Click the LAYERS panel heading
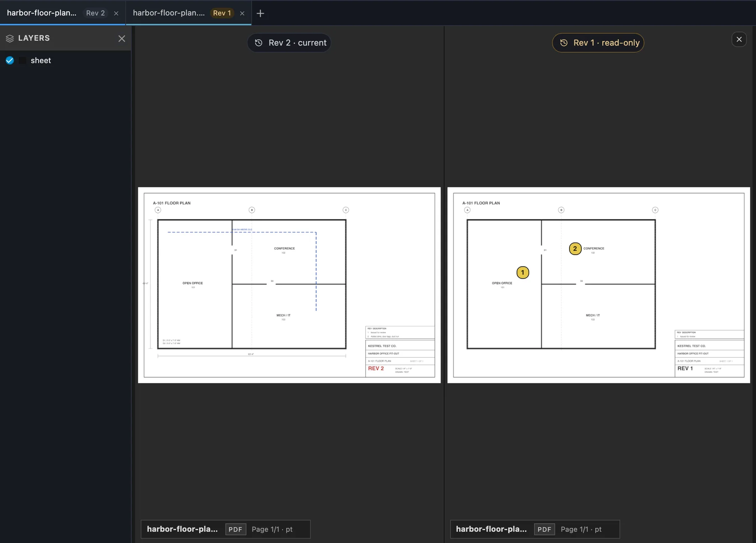The height and width of the screenshot is (543, 756). [x=34, y=38]
